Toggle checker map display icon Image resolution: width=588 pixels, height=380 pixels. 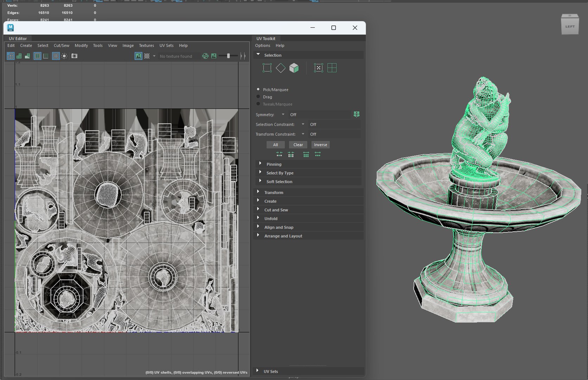point(147,56)
